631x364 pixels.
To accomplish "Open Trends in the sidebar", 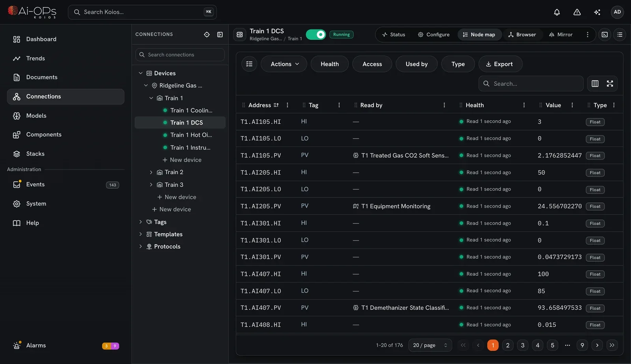I will point(65,58).
